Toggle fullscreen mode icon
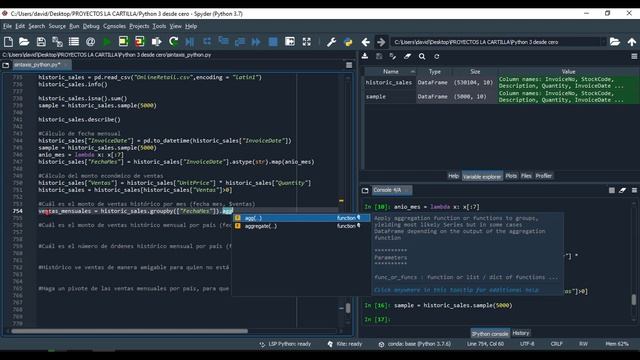This screenshot has width=640, height=360. [x=307, y=42]
